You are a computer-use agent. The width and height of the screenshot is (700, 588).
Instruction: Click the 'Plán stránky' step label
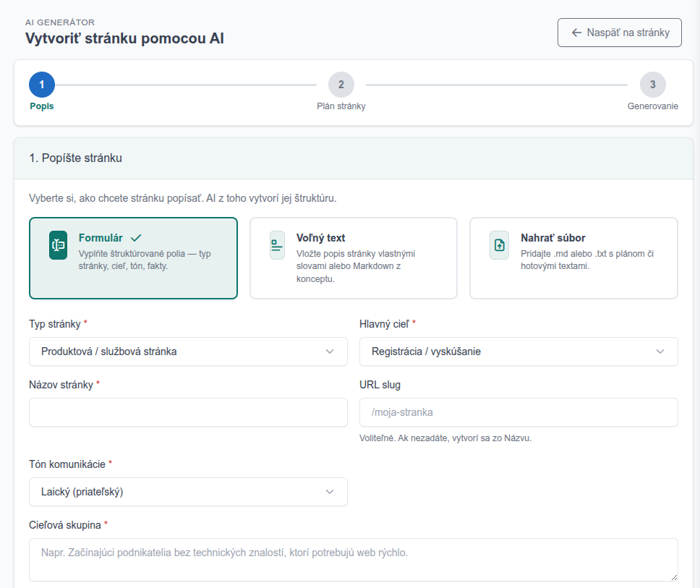(341, 106)
